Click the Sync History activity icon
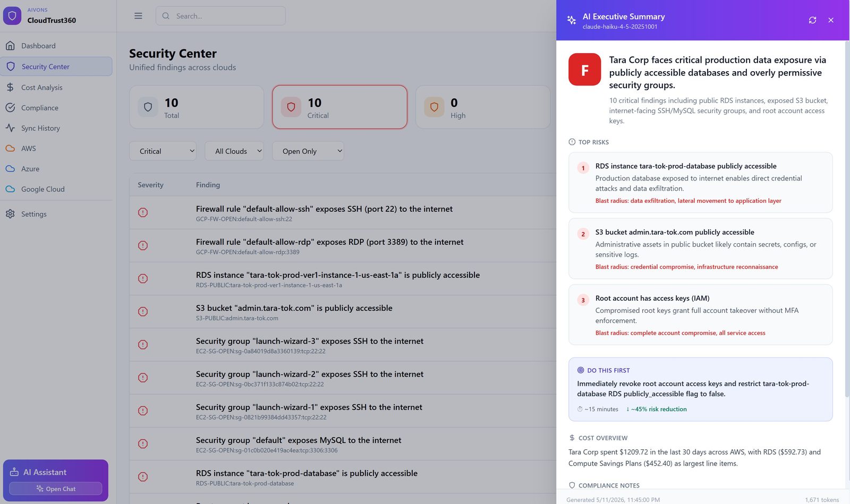This screenshot has height=504, width=850. [x=10, y=128]
